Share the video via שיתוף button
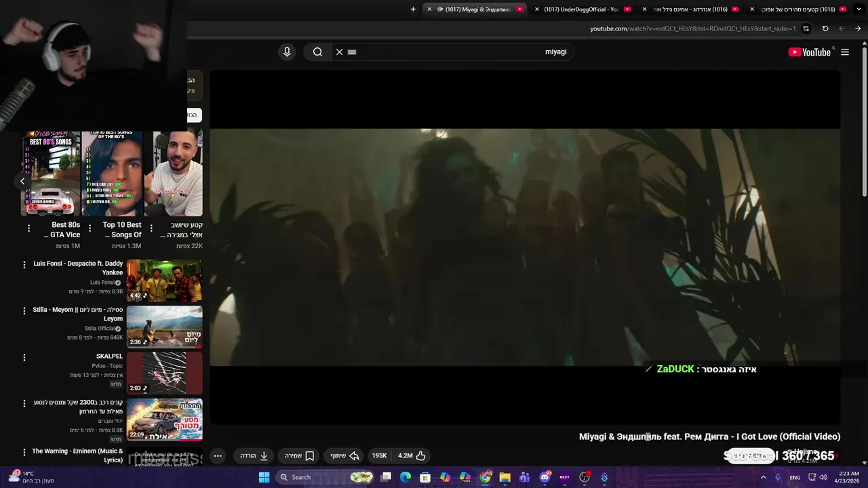The height and width of the screenshot is (488, 868). point(344,455)
